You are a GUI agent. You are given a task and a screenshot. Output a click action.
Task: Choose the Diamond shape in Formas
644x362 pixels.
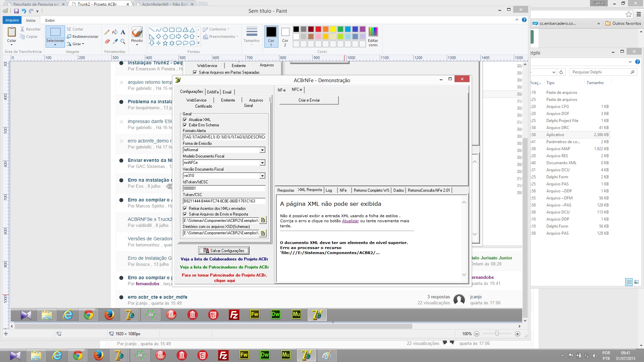(158, 37)
